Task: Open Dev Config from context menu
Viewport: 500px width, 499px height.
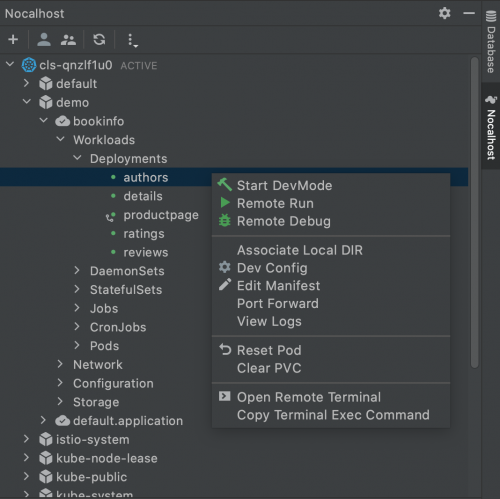Action: [331, 268]
